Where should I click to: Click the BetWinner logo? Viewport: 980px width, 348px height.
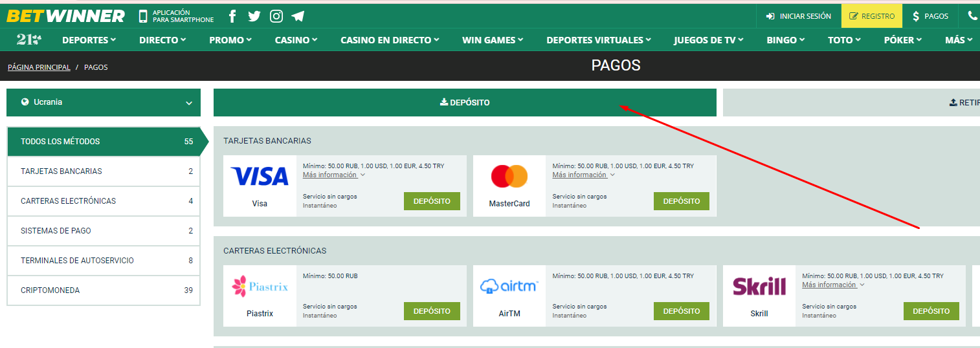click(x=65, y=16)
